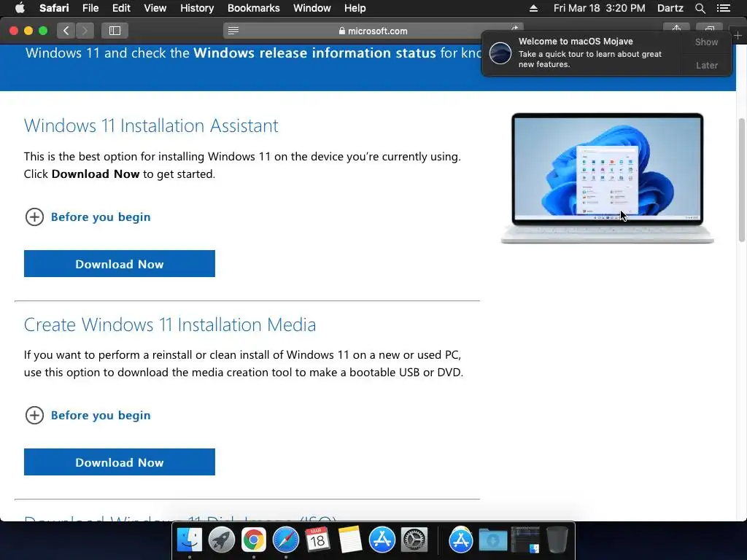Open Notification Center list icon
747x560 pixels.
pyautogui.click(x=723, y=8)
